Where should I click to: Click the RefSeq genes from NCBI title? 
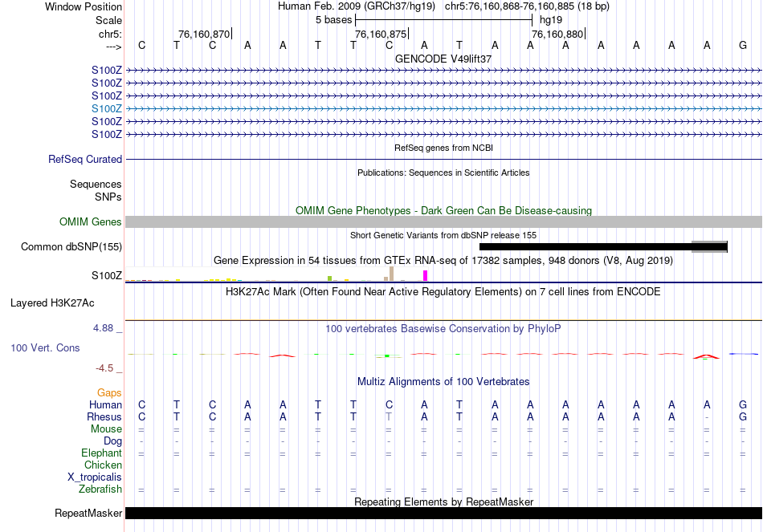[444, 148]
